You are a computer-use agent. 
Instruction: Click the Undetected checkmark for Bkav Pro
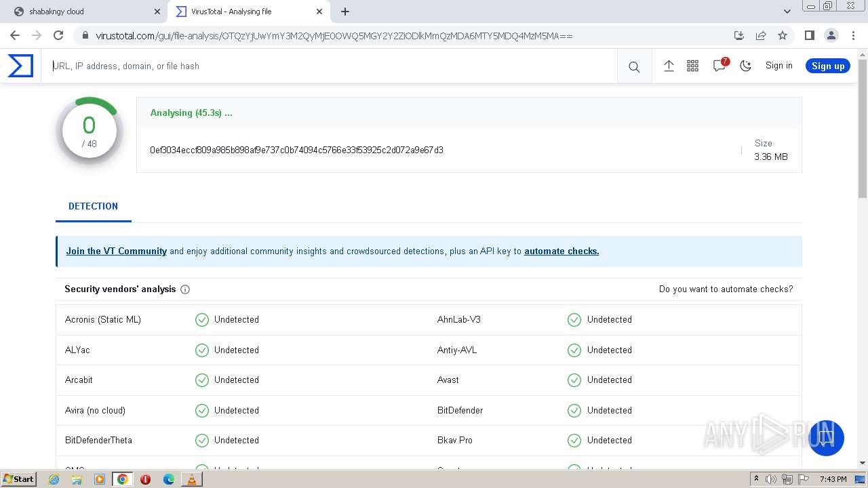[574, 440]
